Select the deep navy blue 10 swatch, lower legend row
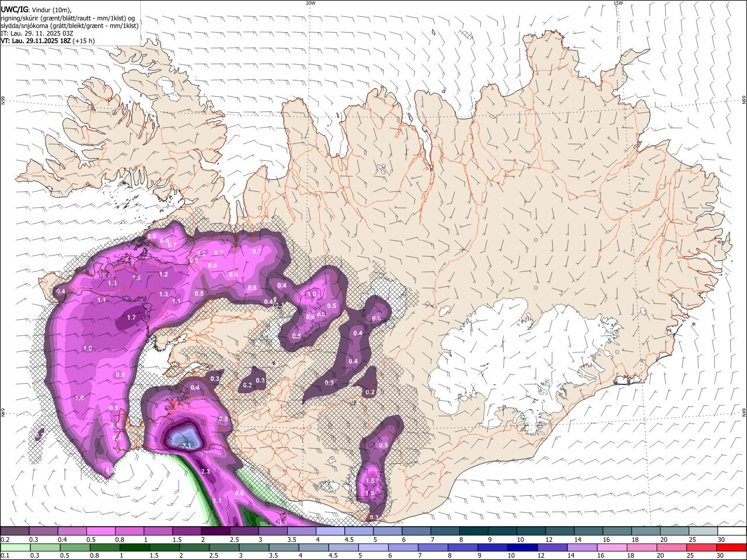The height and width of the screenshot is (560, 747). (x=523, y=548)
